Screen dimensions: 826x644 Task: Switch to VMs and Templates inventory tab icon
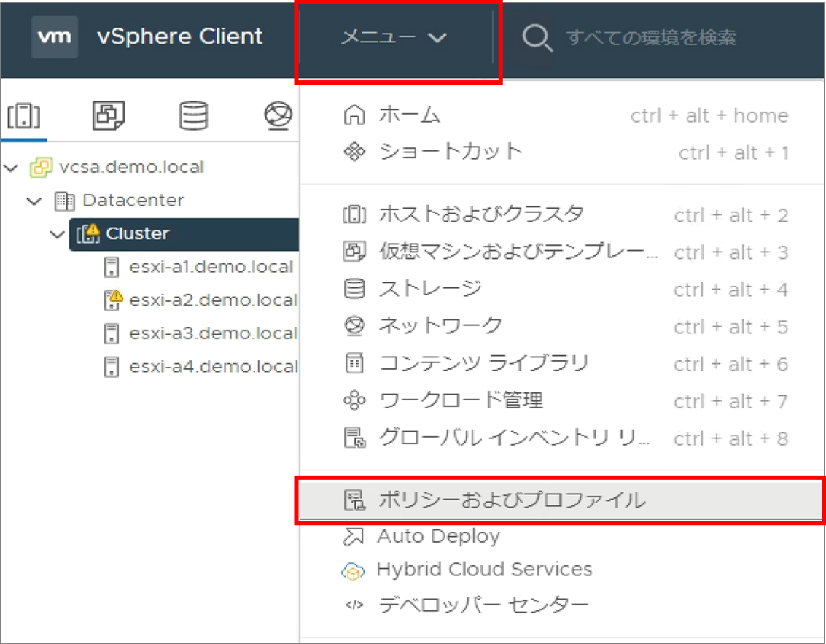click(x=109, y=115)
